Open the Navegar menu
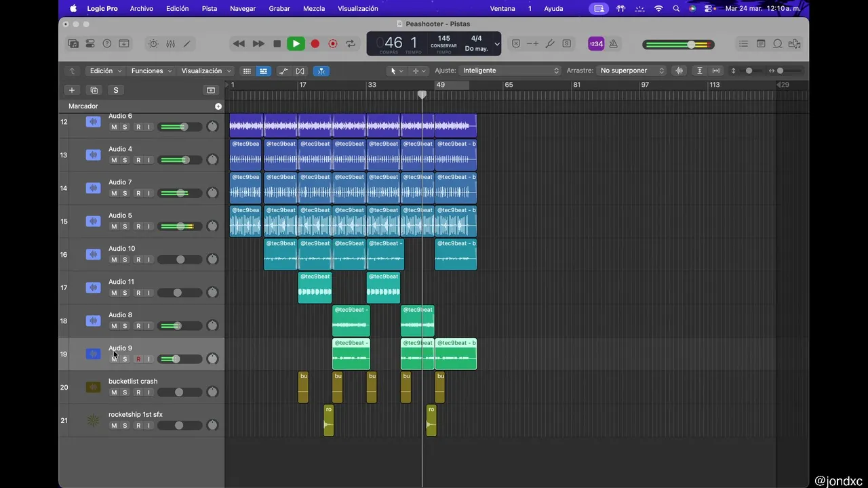Viewport: 868px width, 488px height. (243, 8)
